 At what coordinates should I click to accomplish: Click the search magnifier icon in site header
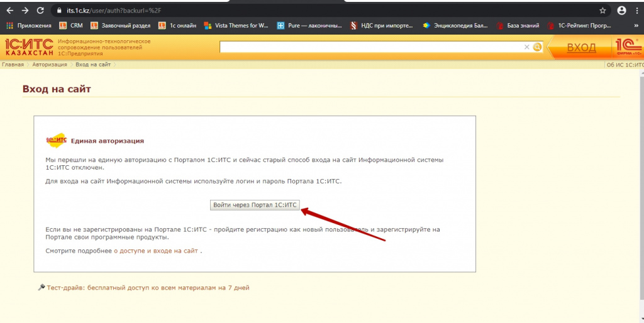tap(537, 47)
